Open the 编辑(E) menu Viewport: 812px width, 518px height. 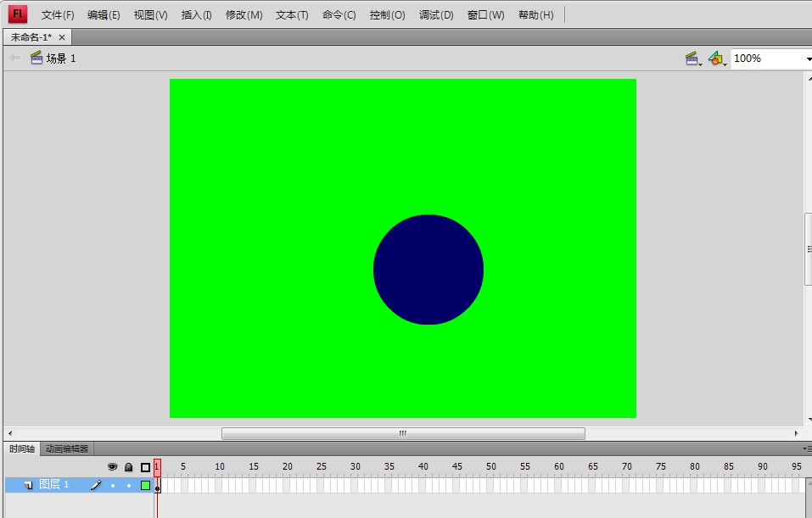click(104, 15)
